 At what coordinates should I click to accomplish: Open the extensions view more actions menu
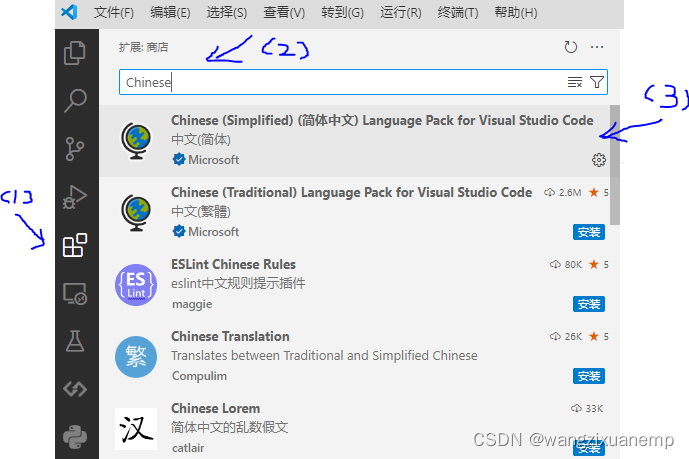pos(597,47)
